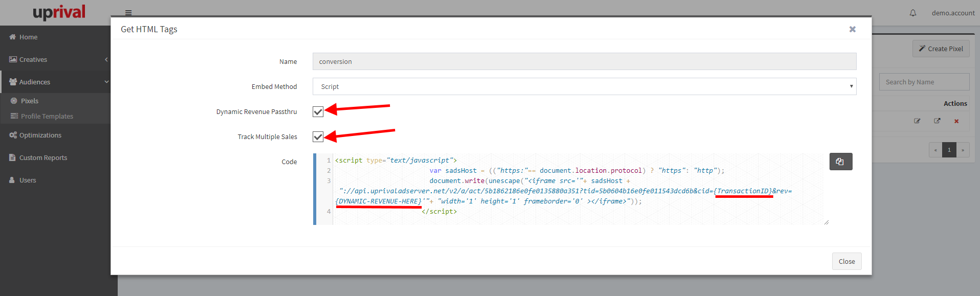Go to next page arrow
The width and height of the screenshot is (980, 296).
(x=963, y=150)
